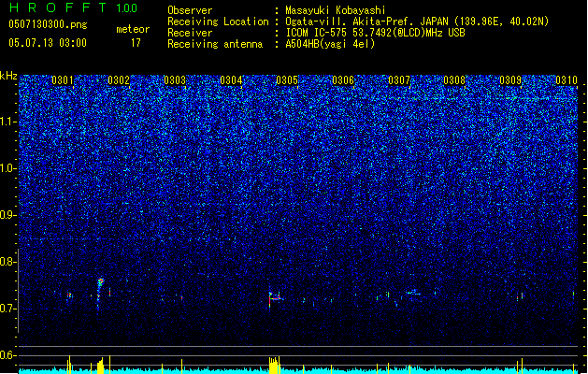This screenshot has height=374, width=588.
Task: Click the Receiving antenna label
Action: pyautogui.click(x=215, y=44)
